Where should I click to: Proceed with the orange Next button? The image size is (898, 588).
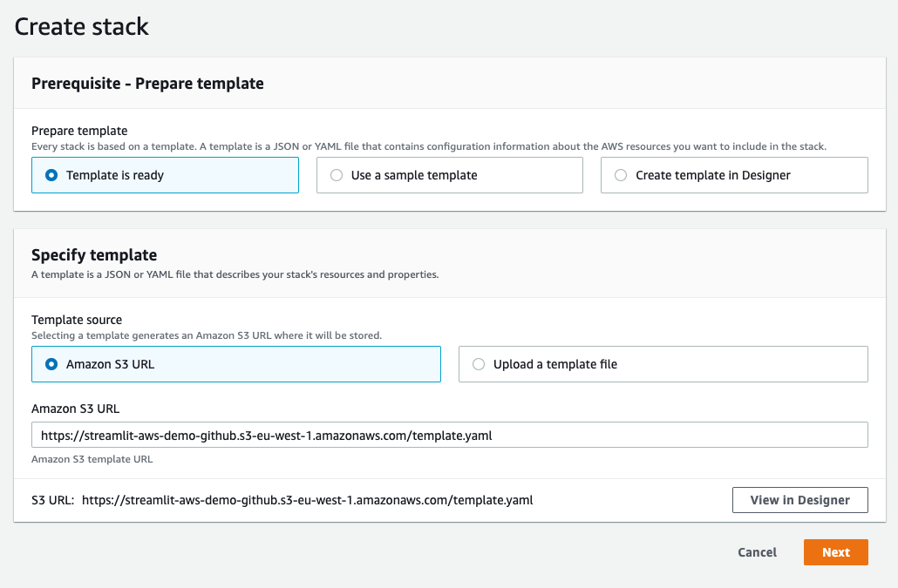pyautogui.click(x=835, y=552)
